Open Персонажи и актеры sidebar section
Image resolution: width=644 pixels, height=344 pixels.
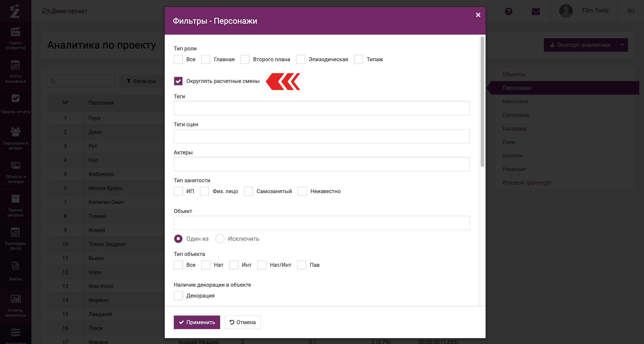(x=16, y=139)
